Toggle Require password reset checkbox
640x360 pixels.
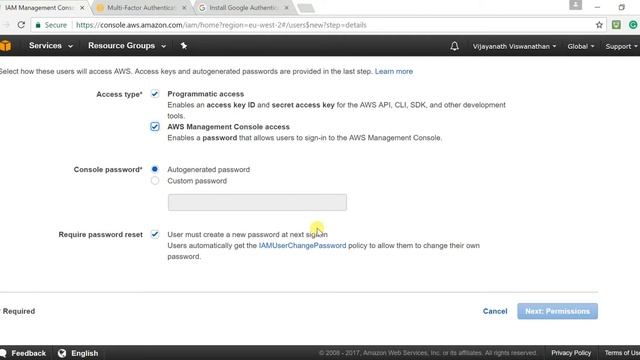click(x=155, y=234)
